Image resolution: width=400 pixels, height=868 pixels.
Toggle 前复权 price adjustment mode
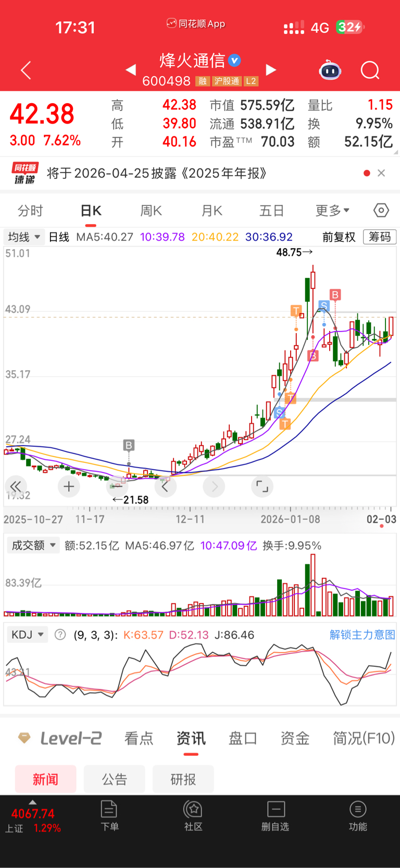click(x=339, y=237)
